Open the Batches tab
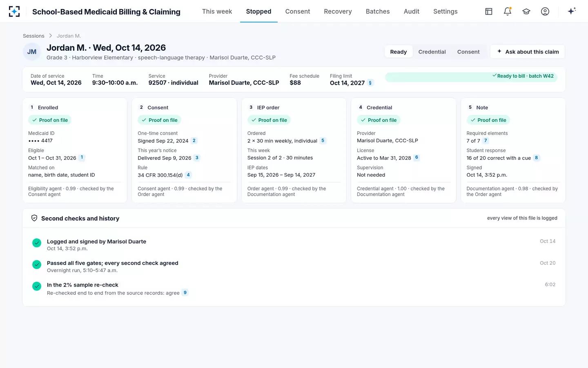 378,11
